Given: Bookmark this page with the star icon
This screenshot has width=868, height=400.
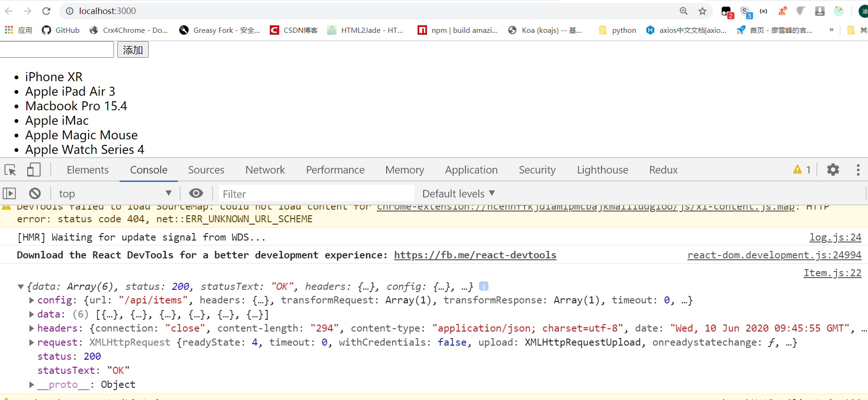Looking at the screenshot, I should coord(702,11).
